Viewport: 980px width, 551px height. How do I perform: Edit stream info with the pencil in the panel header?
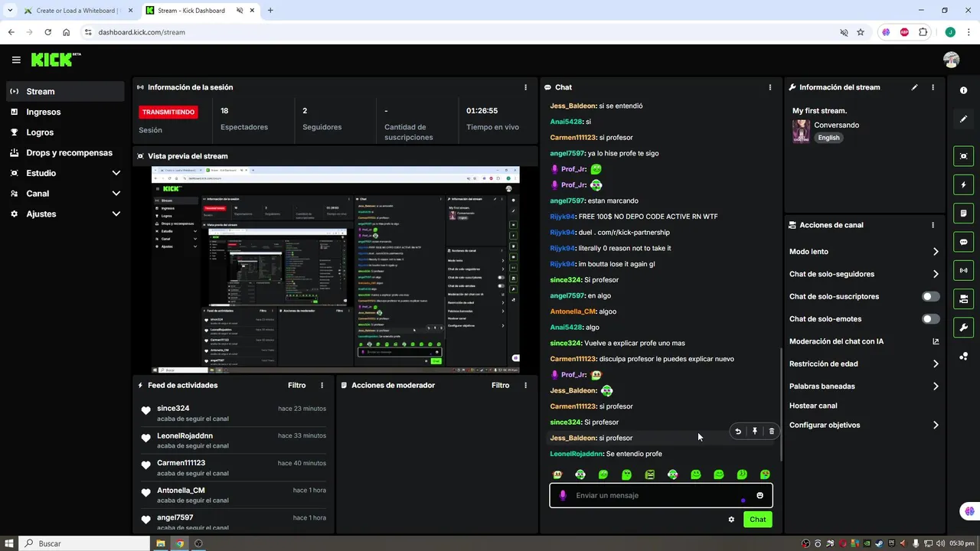pyautogui.click(x=914, y=87)
